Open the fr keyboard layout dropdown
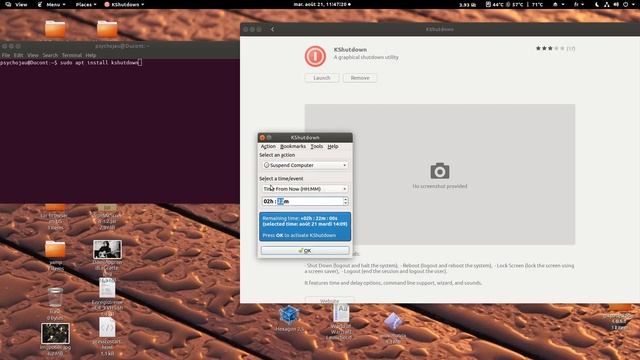 click(x=579, y=4)
